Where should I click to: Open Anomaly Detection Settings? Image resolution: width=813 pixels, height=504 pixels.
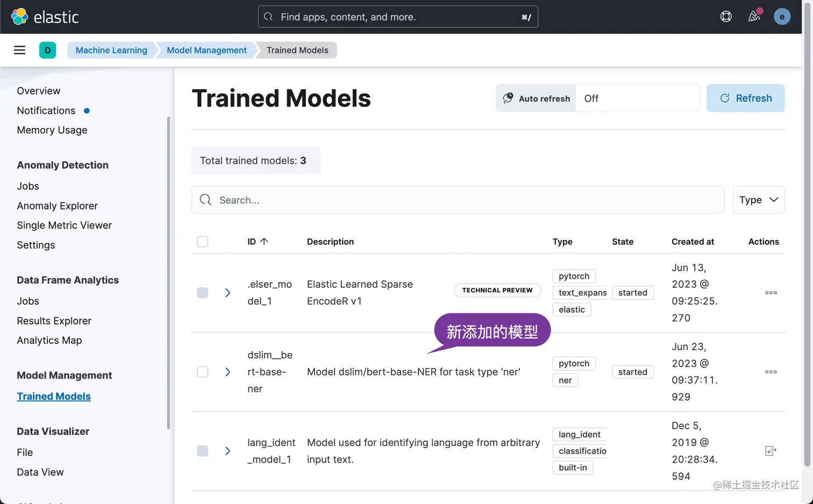36,245
